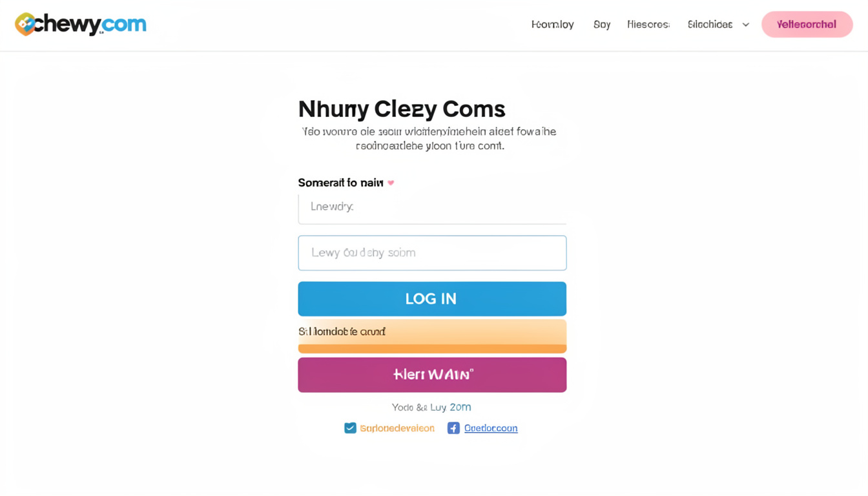Click the Chewy.com logo
Screen dimensions: 868x496
click(x=80, y=23)
